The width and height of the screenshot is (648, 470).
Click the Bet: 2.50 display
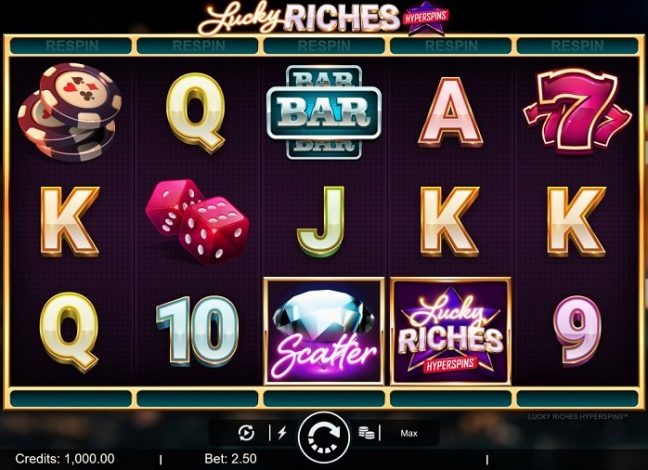pyautogui.click(x=231, y=458)
